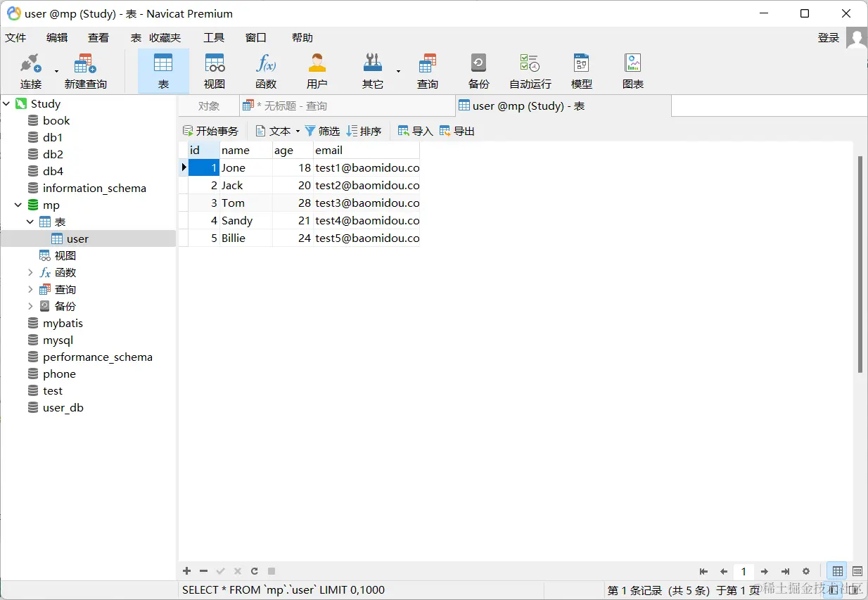Image resolution: width=868 pixels, height=600 pixels.
Task: Switch to form view
Action: [x=857, y=572]
